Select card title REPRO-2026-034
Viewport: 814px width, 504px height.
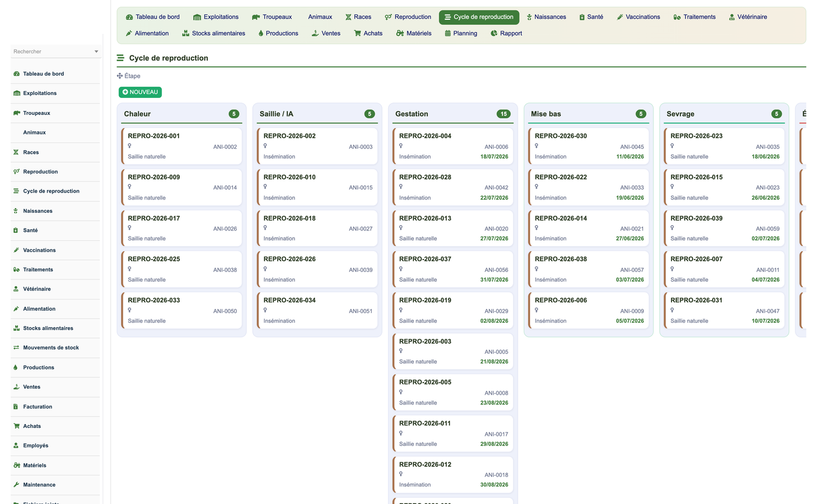(290, 300)
